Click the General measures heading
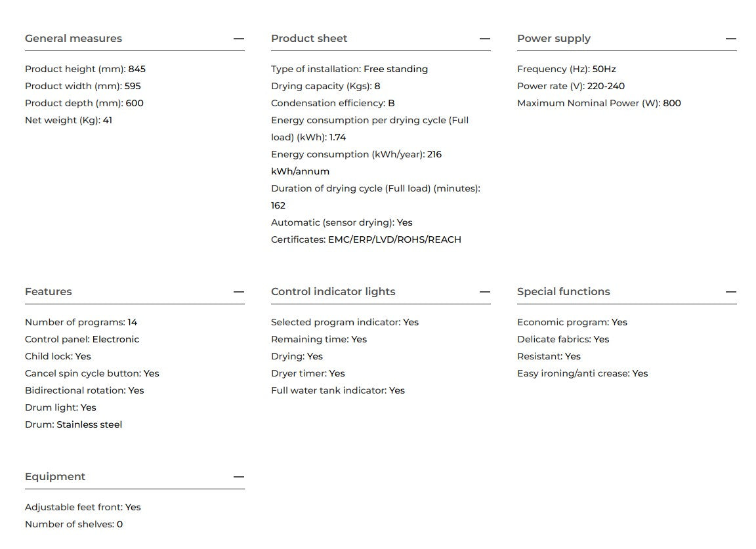Viewport: 756px width, 549px height. point(73,39)
